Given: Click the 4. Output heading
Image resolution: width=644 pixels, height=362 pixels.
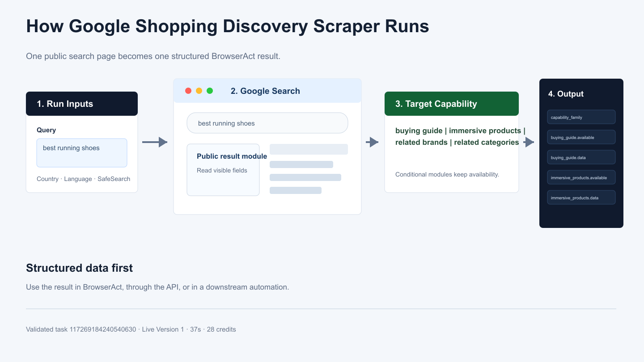Looking at the screenshot, I should [x=566, y=94].
